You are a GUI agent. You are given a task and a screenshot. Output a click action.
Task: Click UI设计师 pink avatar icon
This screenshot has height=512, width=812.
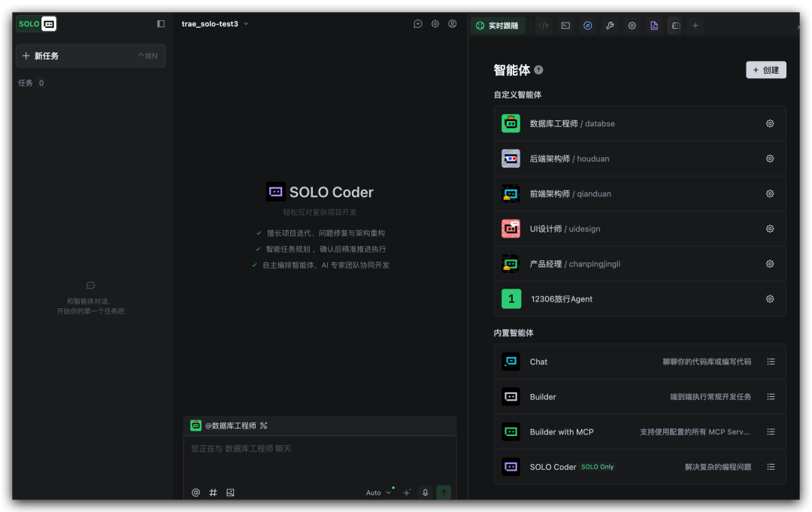(x=511, y=229)
